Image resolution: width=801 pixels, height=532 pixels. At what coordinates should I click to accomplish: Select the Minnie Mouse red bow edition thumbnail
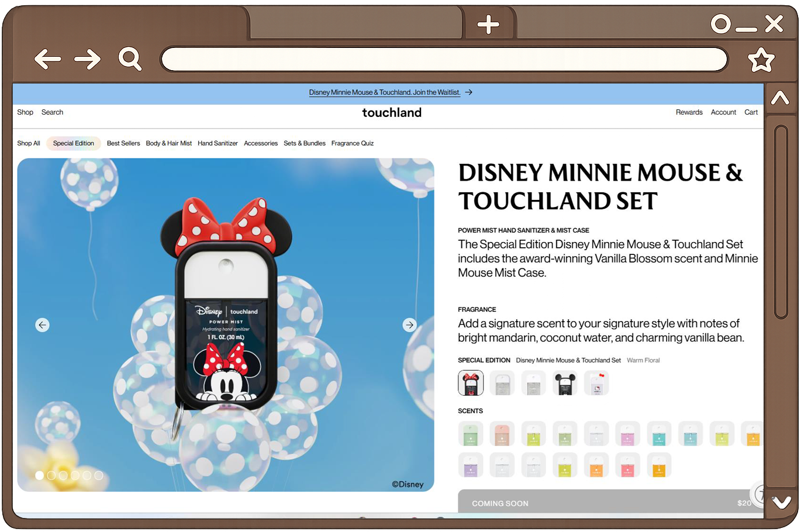click(471, 383)
